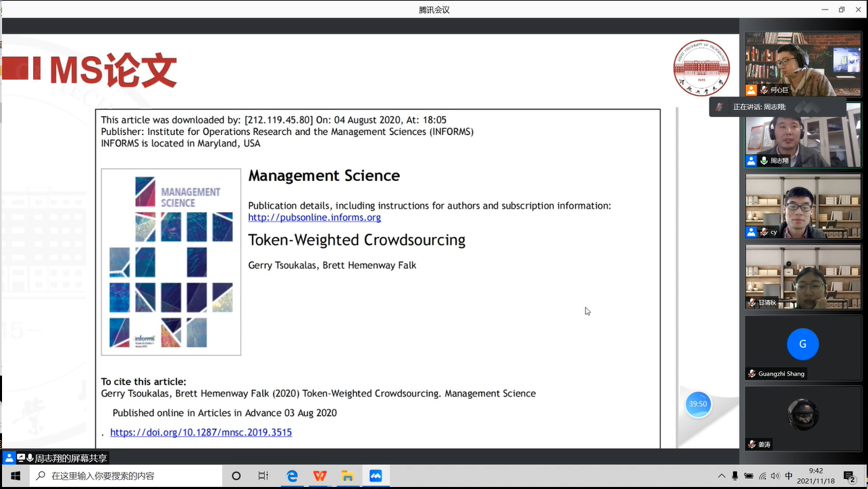Click the system tray volume icon
This screenshot has height=489, width=868.
pos(775,476)
